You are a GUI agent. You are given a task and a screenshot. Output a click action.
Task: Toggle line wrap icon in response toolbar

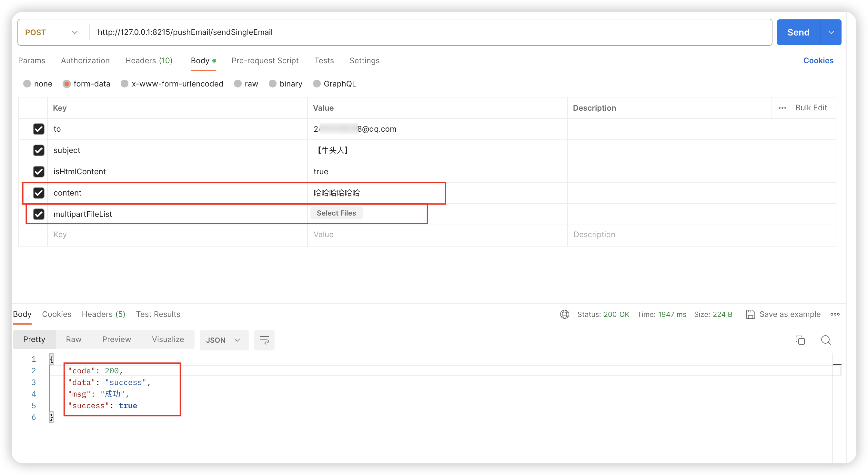[x=264, y=340]
